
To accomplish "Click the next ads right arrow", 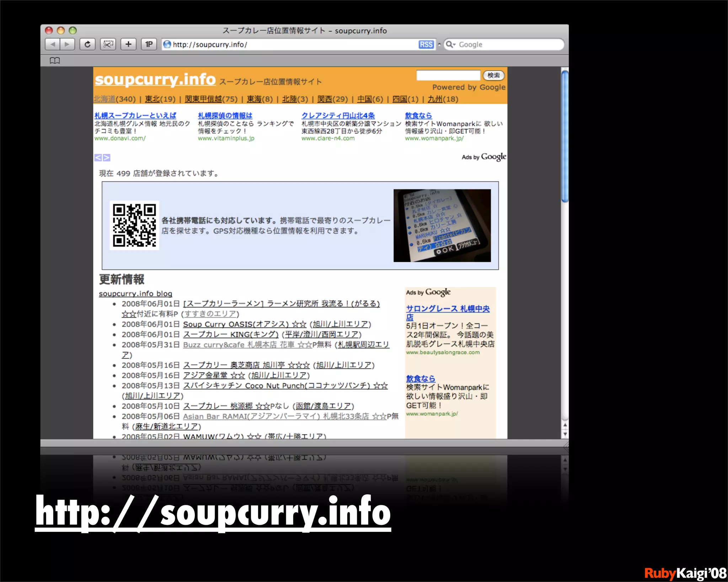I will 106,157.
